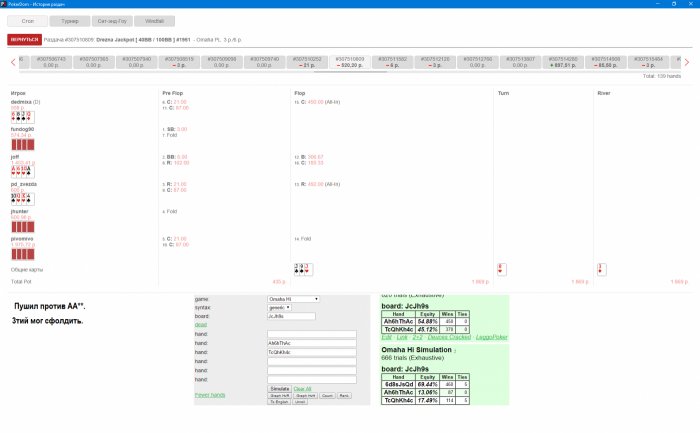Click pd_zvezda's revealed hole cards
The width and height of the screenshot is (700, 433).
[23, 199]
